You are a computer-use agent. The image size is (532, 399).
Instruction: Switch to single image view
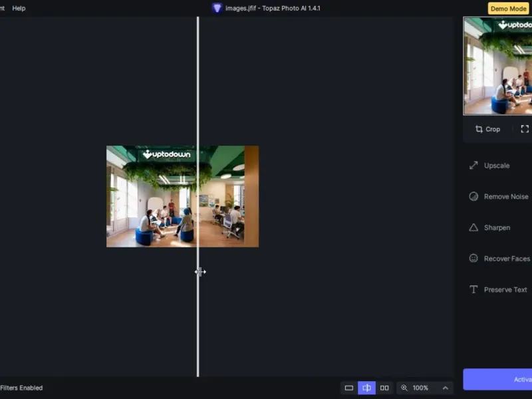coord(349,388)
